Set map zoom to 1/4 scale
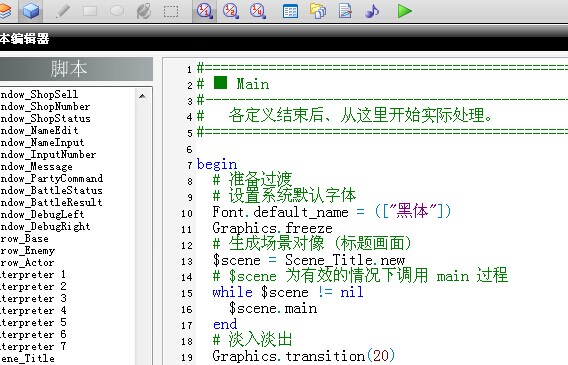 coord(258,11)
